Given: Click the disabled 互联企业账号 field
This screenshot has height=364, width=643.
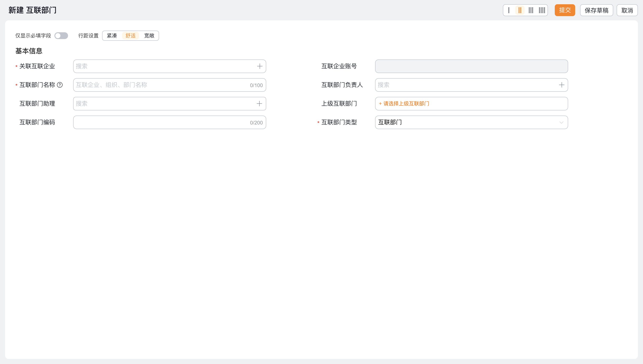Looking at the screenshot, I should point(471,66).
